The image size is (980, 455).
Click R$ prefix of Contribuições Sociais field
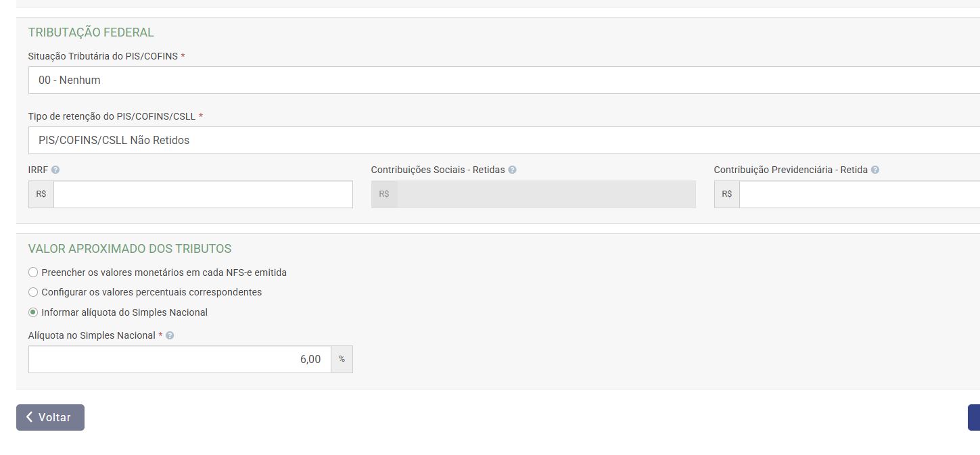click(384, 194)
